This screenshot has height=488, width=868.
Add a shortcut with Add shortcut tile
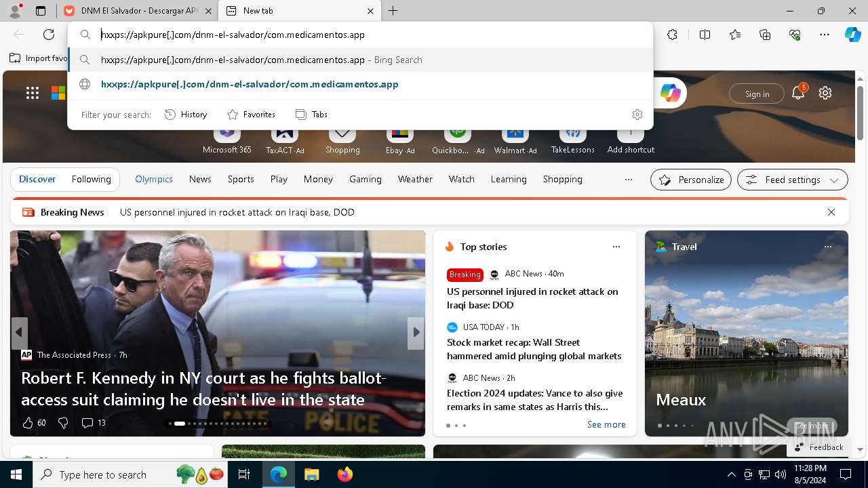tap(631, 142)
